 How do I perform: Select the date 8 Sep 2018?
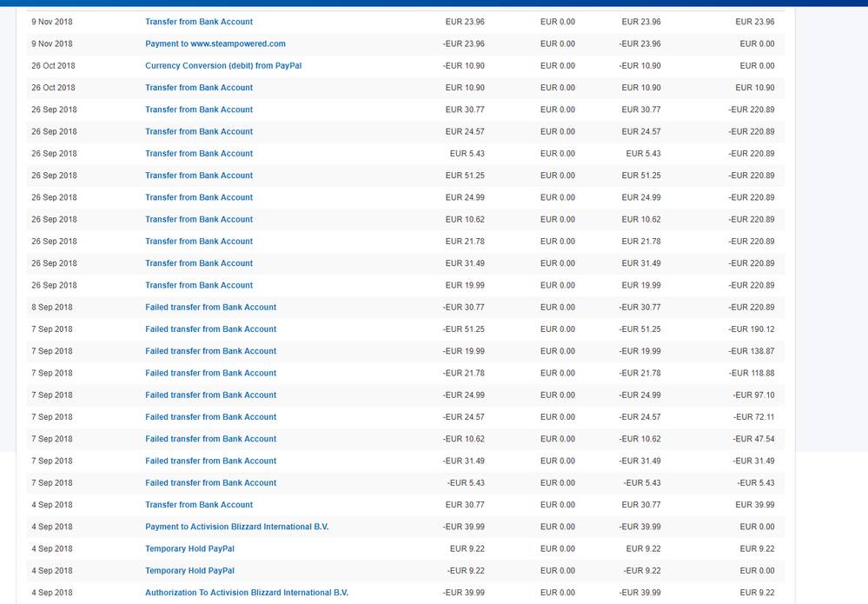tap(52, 308)
